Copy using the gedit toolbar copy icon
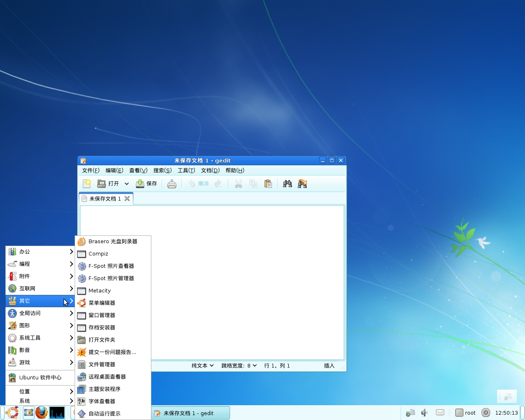Image resolution: width=525 pixels, height=420 pixels. pos(253,184)
